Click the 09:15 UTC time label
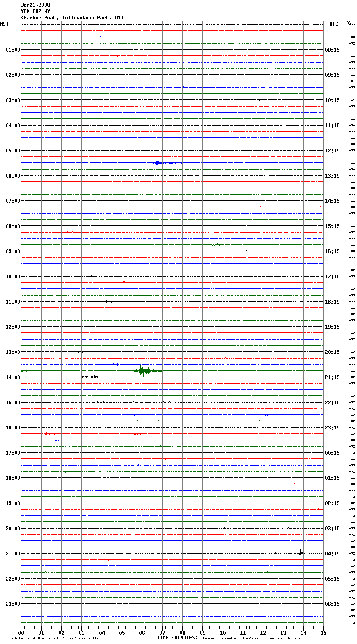The height and width of the screenshot is (644, 357). click(x=332, y=75)
